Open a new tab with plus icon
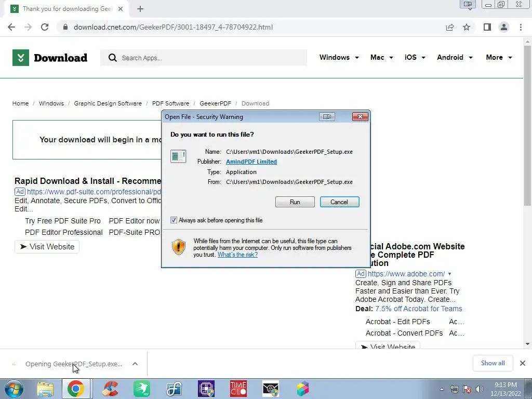Image resolution: width=532 pixels, height=399 pixels. coord(140,9)
